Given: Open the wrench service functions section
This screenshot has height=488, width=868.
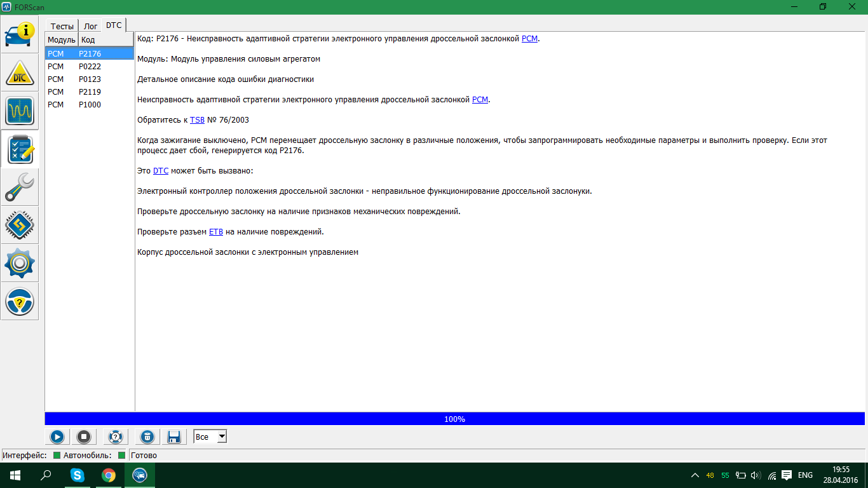Looking at the screenshot, I should 20,187.
